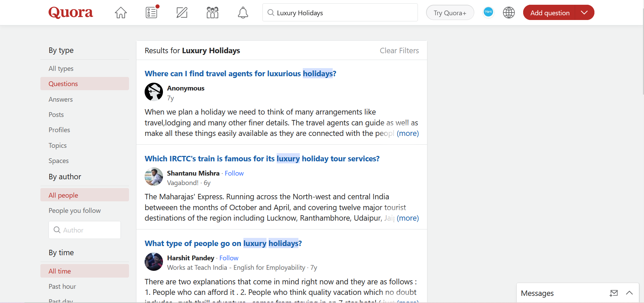Screen dimensions: 644x303
Task: Select People you follow filter
Action: coord(85,210)
